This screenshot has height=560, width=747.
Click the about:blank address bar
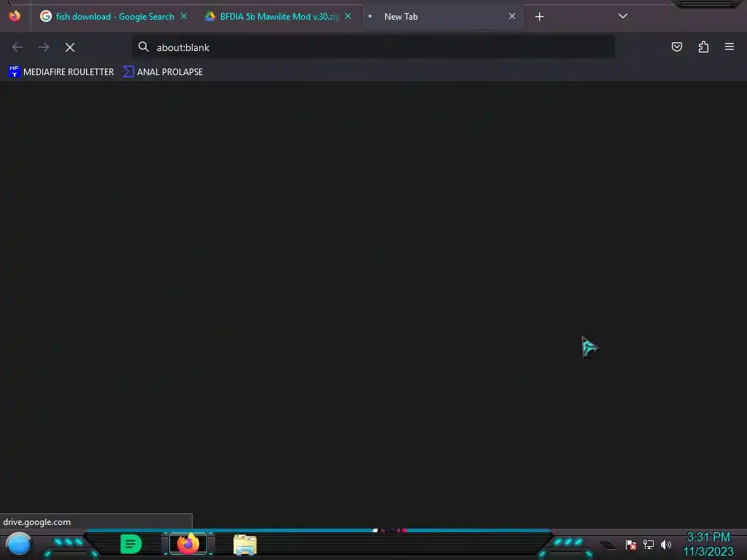click(x=373, y=47)
